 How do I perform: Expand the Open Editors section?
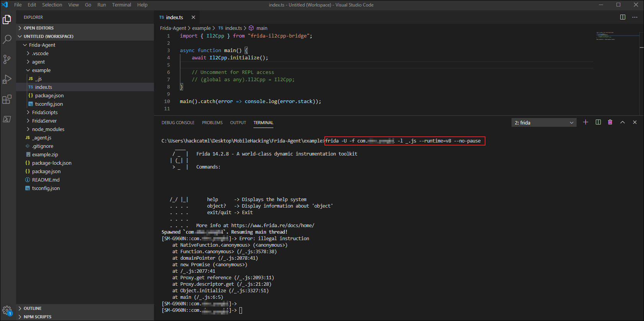point(85,28)
